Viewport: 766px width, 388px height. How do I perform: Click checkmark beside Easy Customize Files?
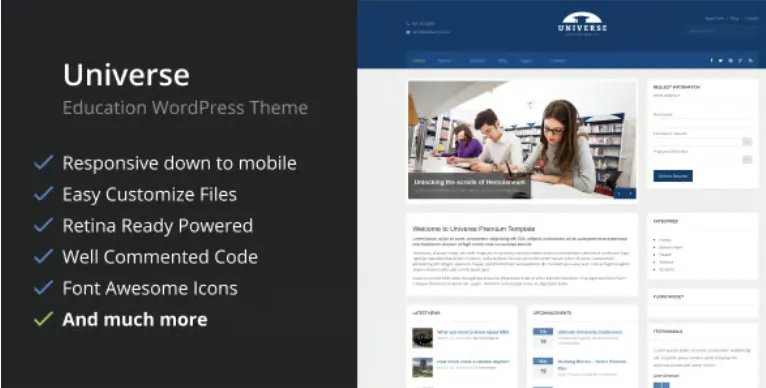tap(43, 194)
